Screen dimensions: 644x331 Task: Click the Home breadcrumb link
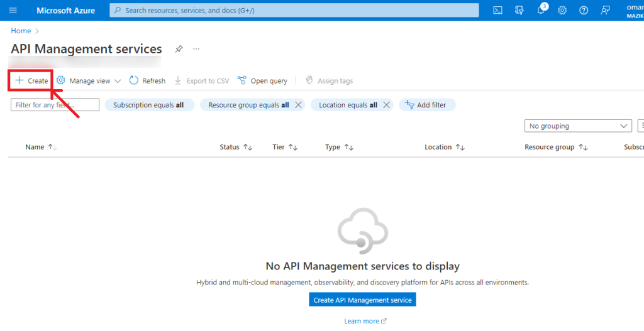click(x=21, y=31)
